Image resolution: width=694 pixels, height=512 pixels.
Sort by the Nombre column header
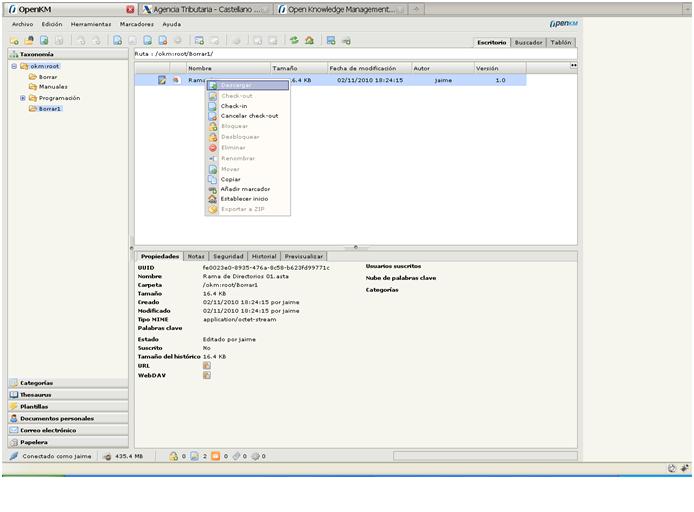(228, 68)
